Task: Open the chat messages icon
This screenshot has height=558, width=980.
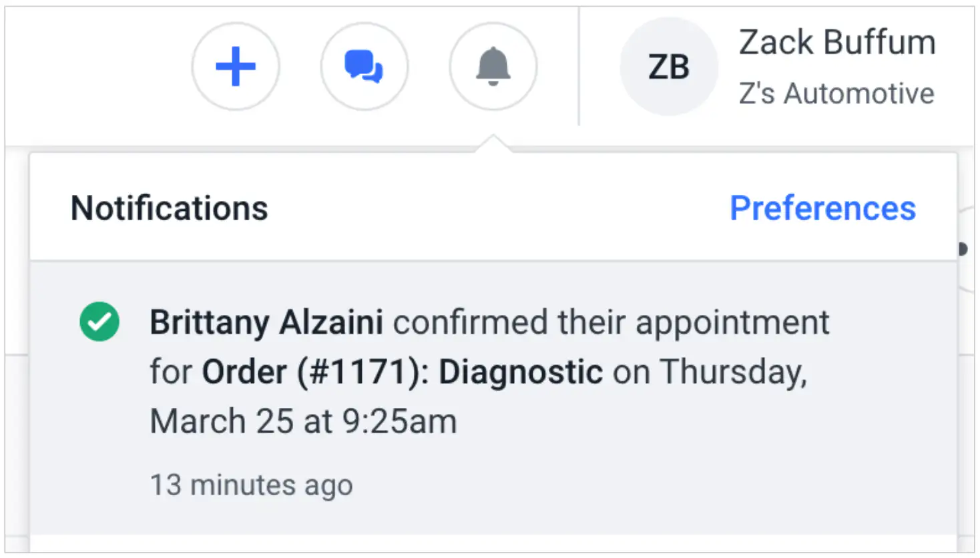Action: (x=364, y=67)
